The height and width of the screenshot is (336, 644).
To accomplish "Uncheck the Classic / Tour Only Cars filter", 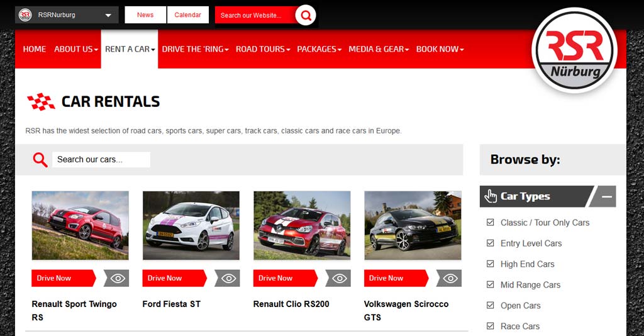I will click(490, 222).
